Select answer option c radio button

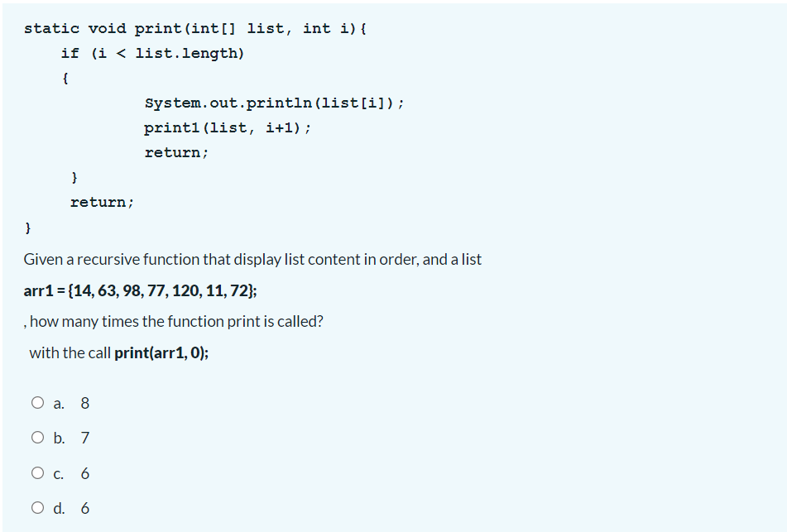[x=37, y=472]
